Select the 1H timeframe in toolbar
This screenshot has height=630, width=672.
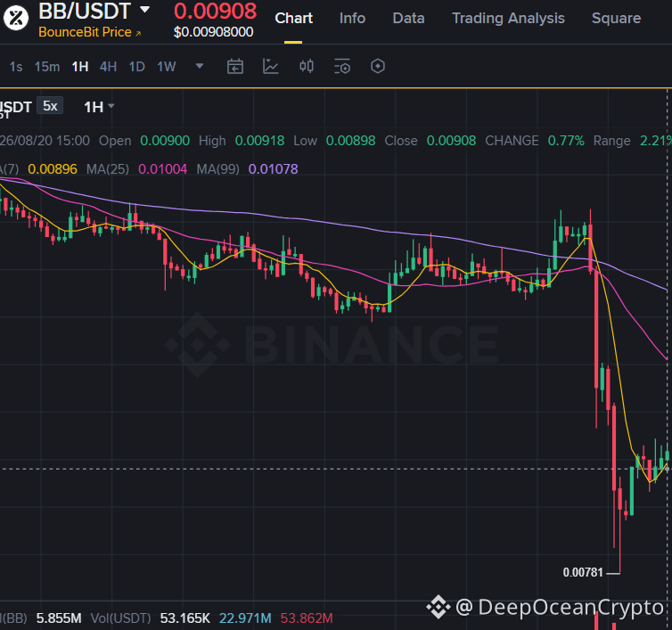click(x=80, y=67)
